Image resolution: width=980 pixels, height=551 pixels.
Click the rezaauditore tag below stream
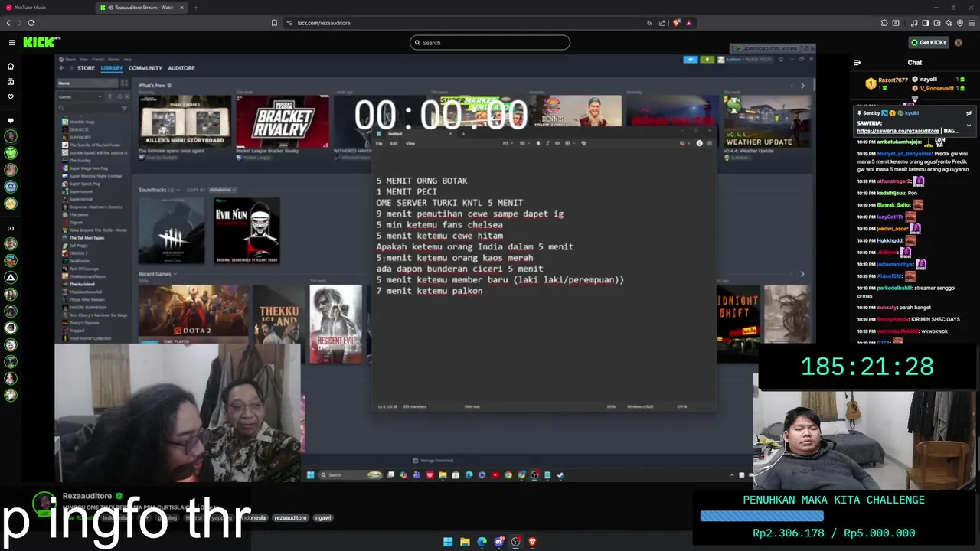pyautogui.click(x=291, y=517)
